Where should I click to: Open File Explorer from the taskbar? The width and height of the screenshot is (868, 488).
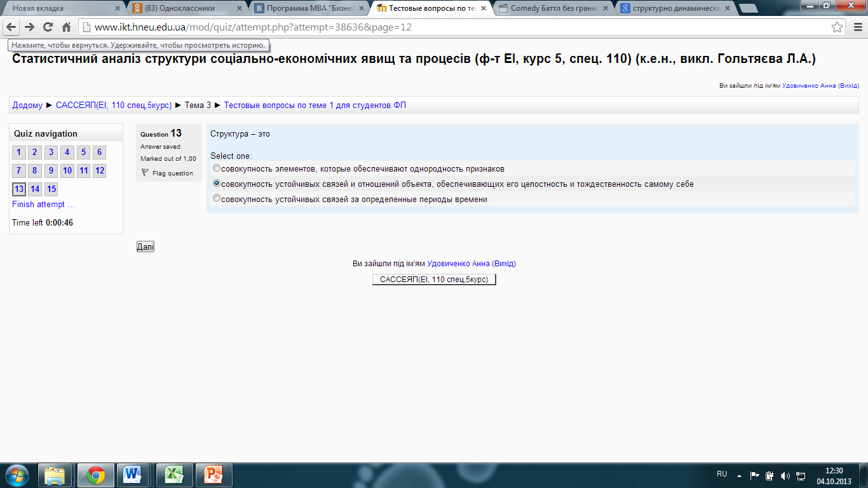(55, 475)
